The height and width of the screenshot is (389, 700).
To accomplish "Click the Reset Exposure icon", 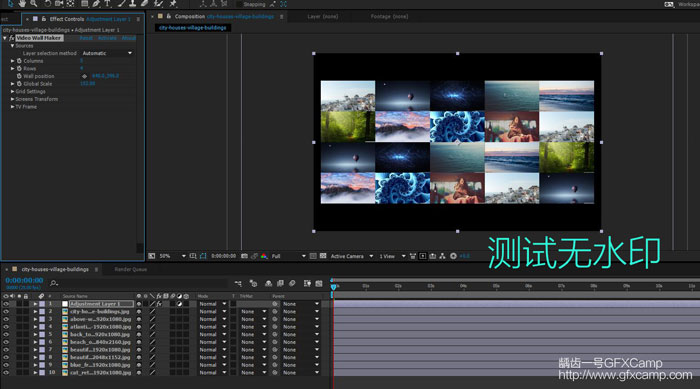I will coord(454,256).
